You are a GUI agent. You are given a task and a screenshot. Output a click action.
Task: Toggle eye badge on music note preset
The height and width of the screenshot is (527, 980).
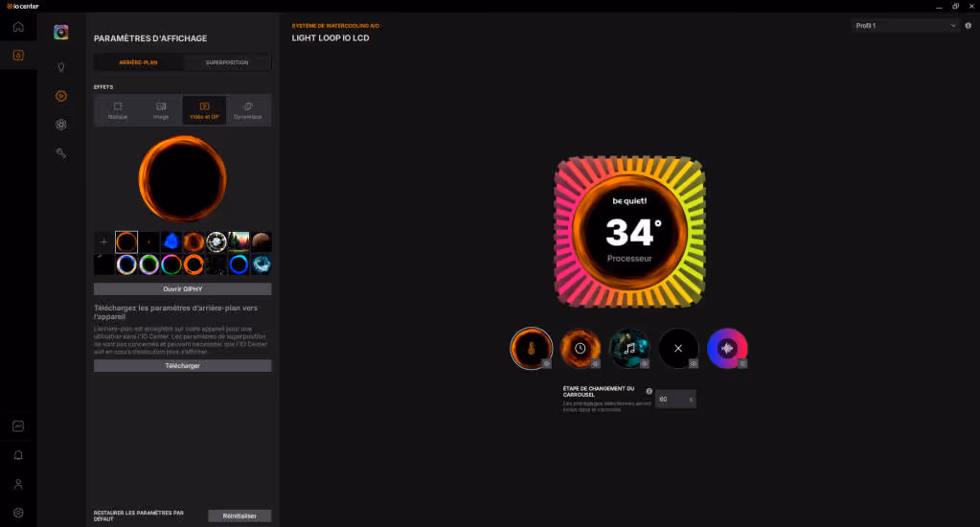[x=645, y=364]
